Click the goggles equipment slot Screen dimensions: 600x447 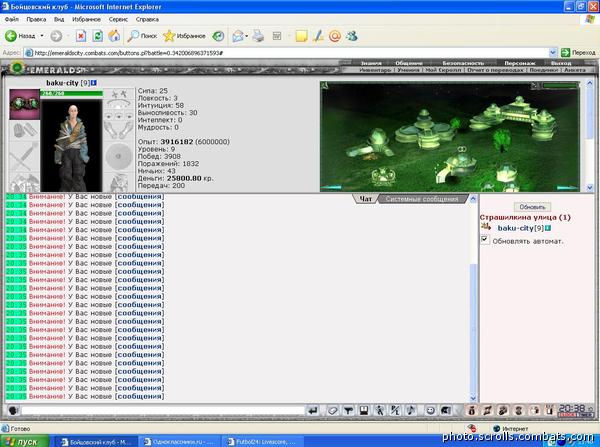click(24, 104)
